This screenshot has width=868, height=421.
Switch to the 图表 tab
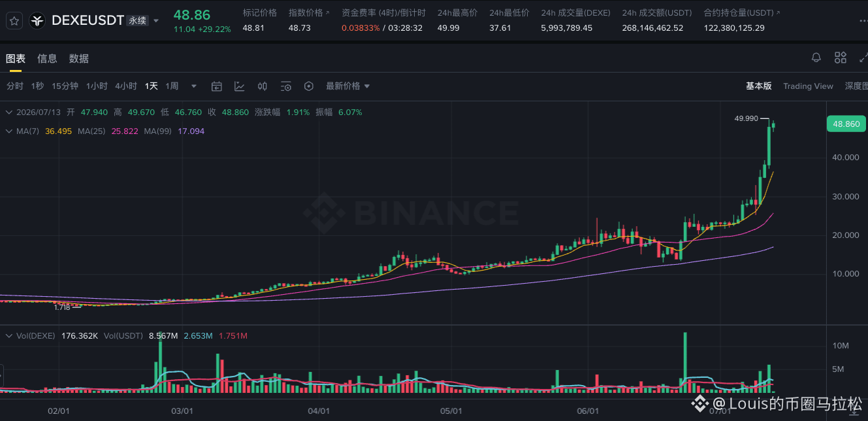(16, 58)
